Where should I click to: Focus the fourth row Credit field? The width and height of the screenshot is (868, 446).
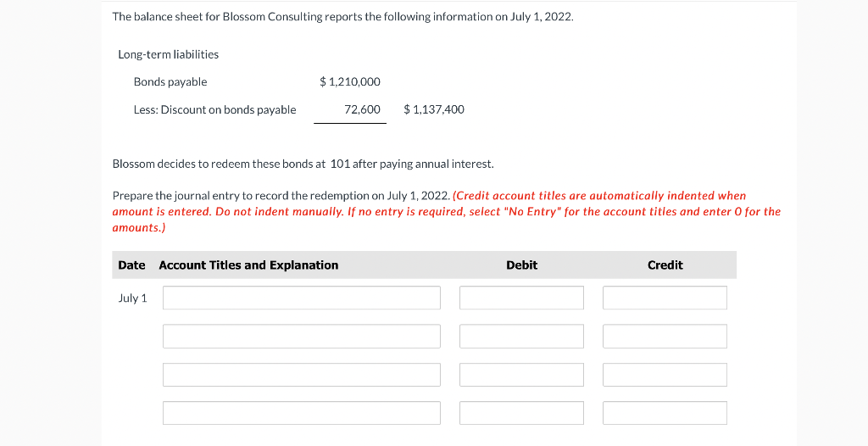coord(665,413)
